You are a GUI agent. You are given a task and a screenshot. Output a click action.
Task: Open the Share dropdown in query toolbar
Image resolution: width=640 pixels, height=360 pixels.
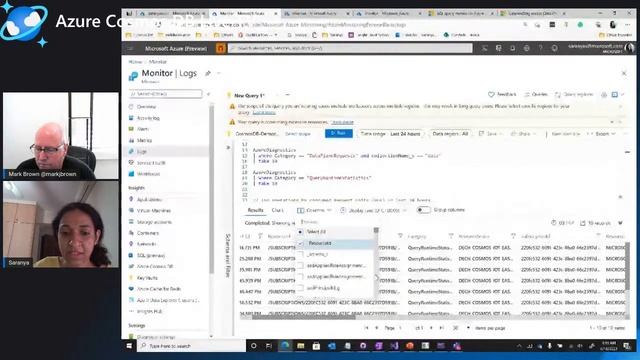coord(523,133)
